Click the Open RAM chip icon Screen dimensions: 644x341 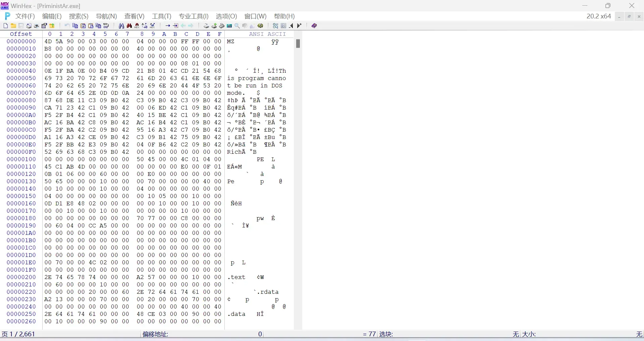[x=222, y=26]
